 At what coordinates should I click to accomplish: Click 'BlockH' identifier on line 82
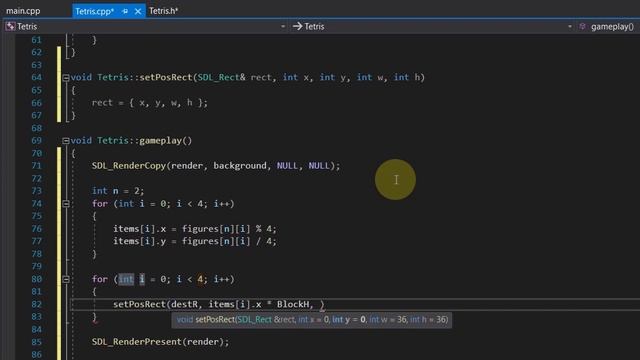tap(293, 304)
